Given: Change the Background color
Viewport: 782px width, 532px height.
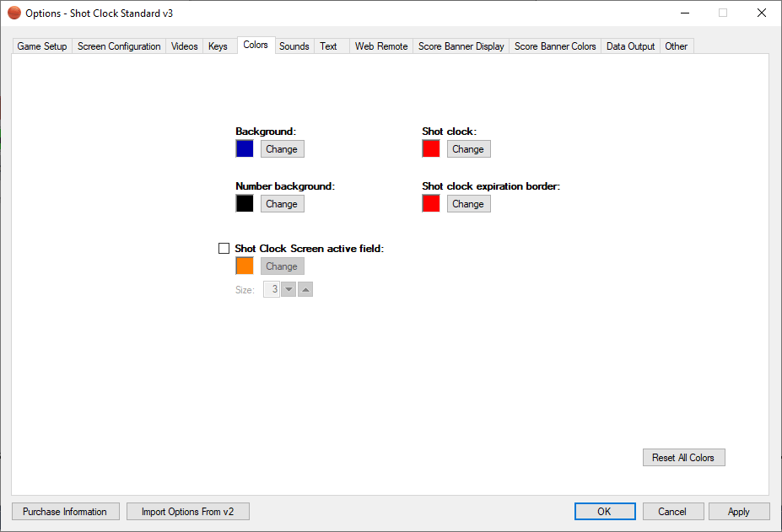Looking at the screenshot, I should click(x=282, y=149).
